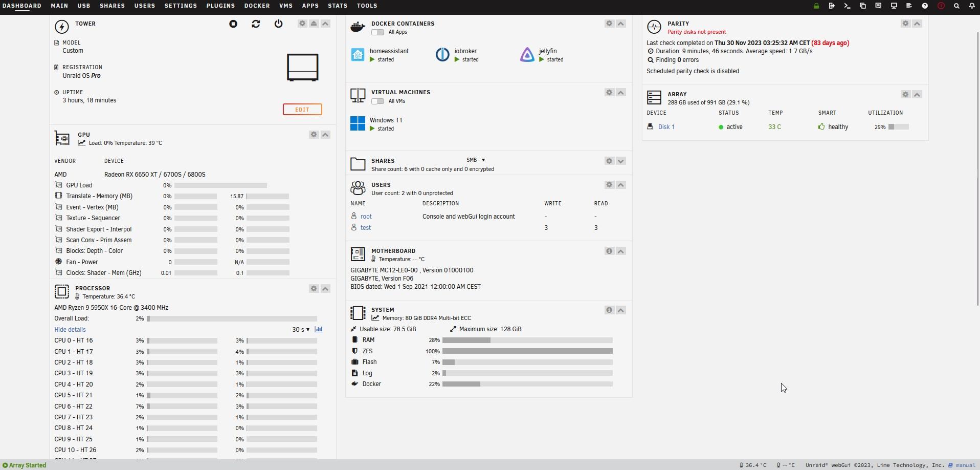Collapse the Tower panel chevron
The image size is (980, 470).
325,24
